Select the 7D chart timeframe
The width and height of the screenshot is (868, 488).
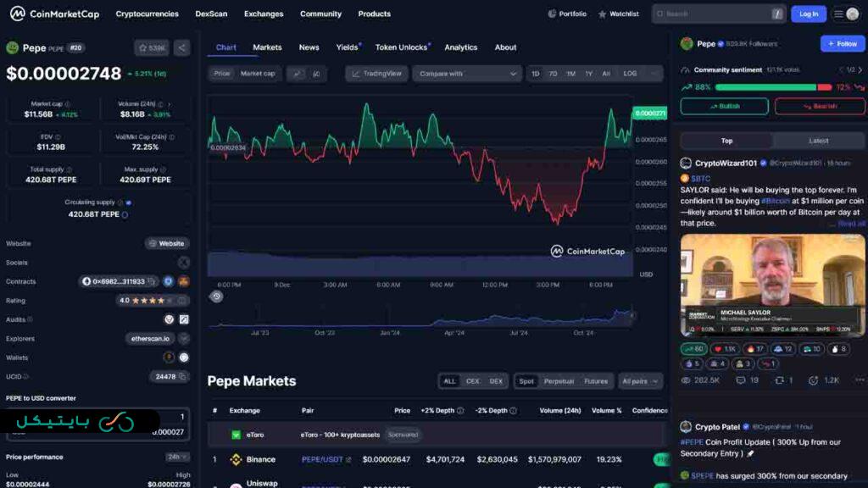coord(553,74)
